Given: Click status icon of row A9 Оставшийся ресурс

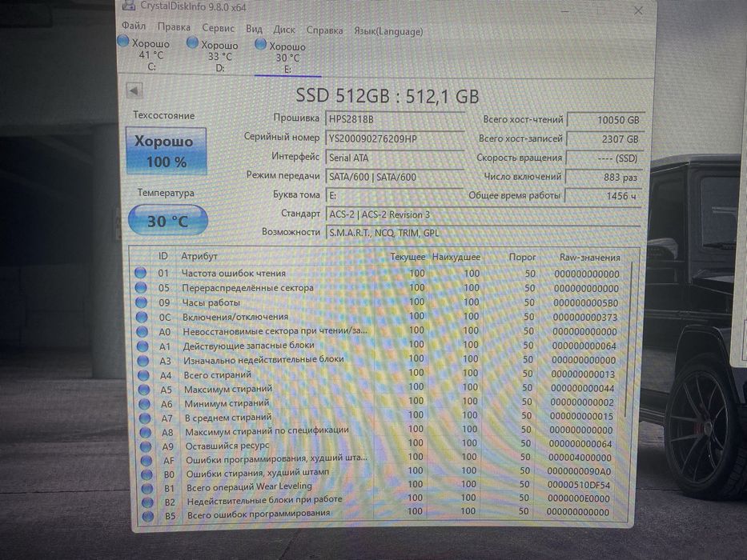Looking at the screenshot, I should tap(146, 446).
